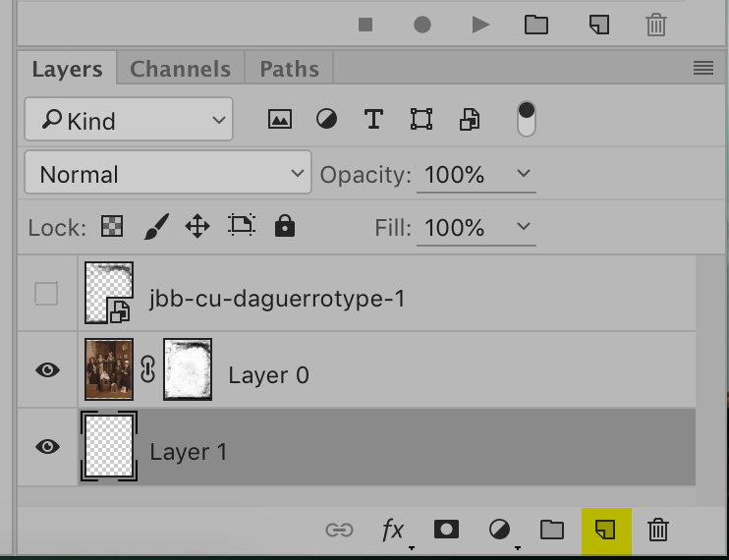
Task: Hide Layer 1 with eye icon
Action: [47, 447]
